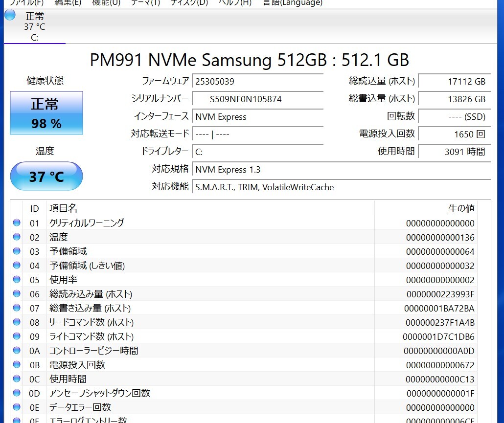The height and width of the screenshot is (423, 504).
Task: Select the status circle for 08 リードコマンド数
Action: [17, 322]
